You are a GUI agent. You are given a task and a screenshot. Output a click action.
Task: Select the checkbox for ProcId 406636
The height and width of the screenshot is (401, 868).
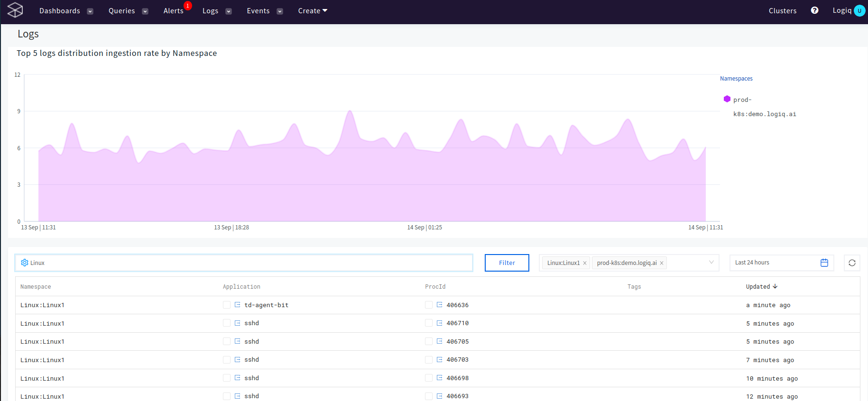point(429,305)
